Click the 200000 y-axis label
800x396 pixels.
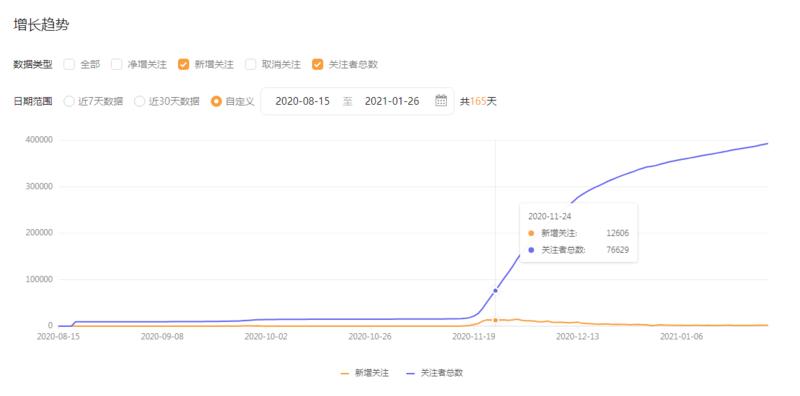(39, 233)
